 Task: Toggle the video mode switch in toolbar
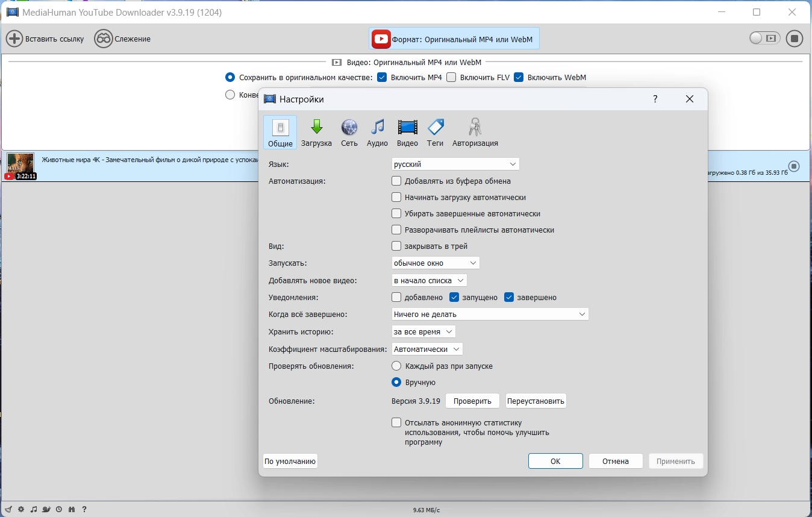coord(765,39)
